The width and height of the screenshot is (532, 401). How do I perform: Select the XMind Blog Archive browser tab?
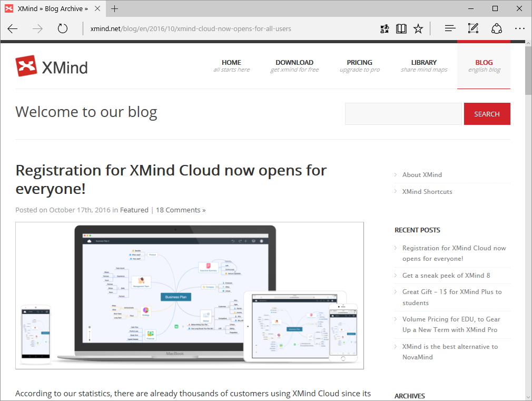53,8
